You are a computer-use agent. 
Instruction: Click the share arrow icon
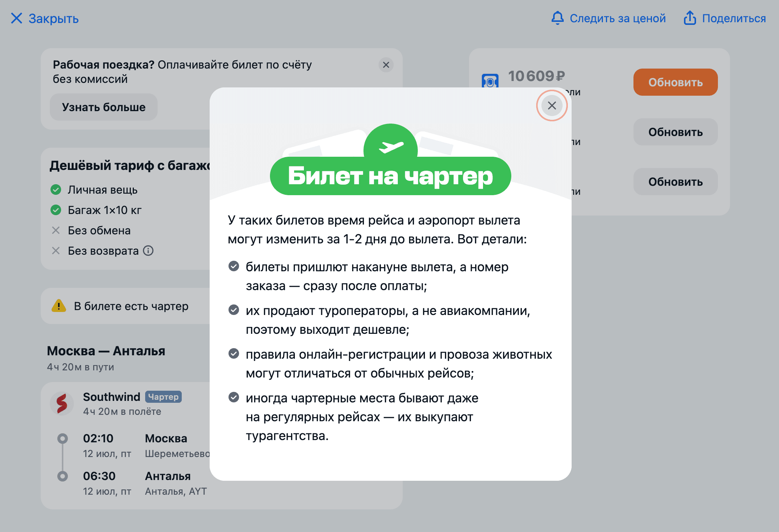(690, 18)
